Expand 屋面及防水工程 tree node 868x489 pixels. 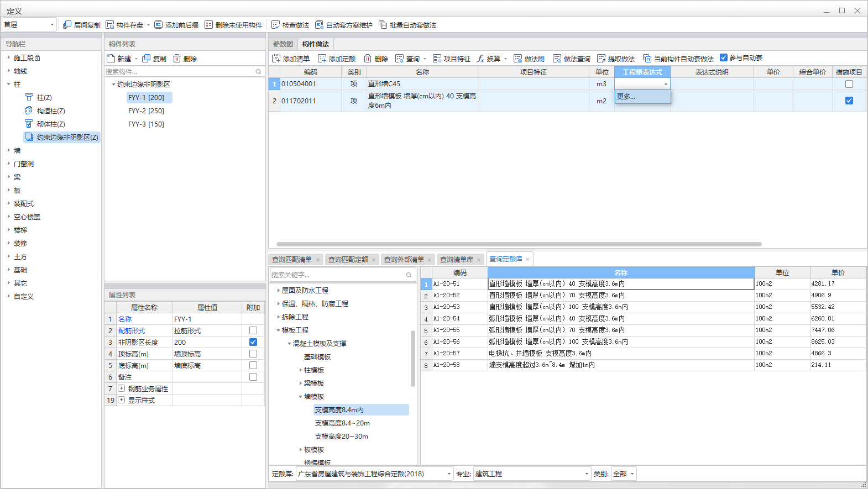coord(278,290)
